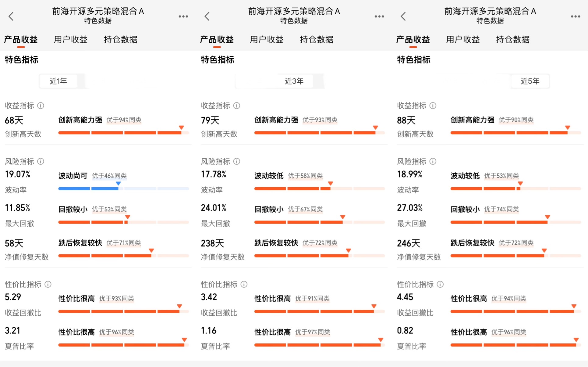The height and width of the screenshot is (367, 588).
Task: Tap info icon beside 收益指标 in the left panel
Action: click(41, 106)
